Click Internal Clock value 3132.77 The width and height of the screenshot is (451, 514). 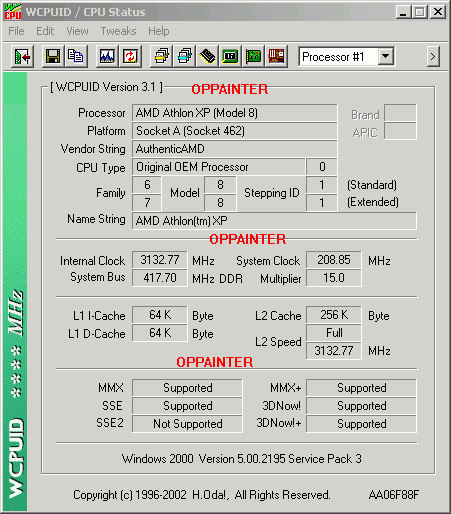(x=160, y=260)
